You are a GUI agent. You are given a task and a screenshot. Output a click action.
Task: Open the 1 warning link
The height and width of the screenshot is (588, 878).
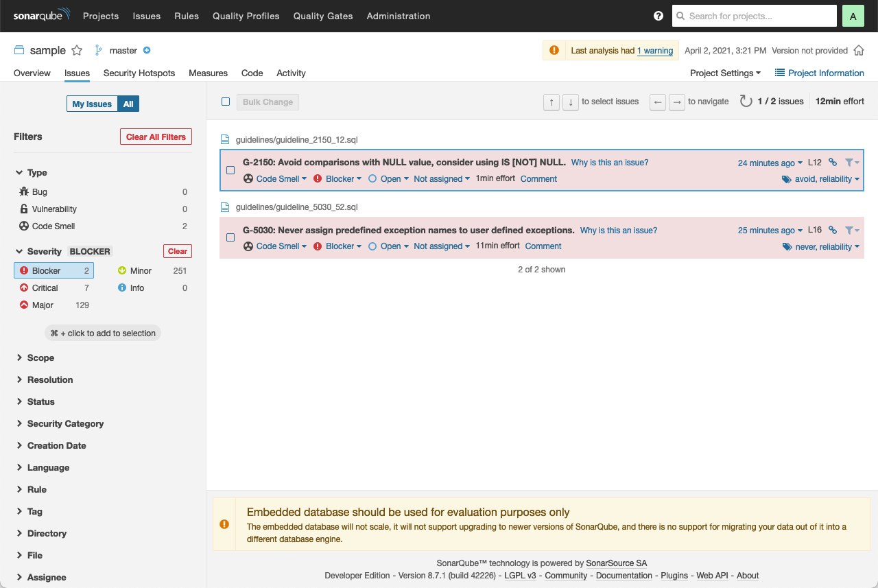click(x=655, y=51)
